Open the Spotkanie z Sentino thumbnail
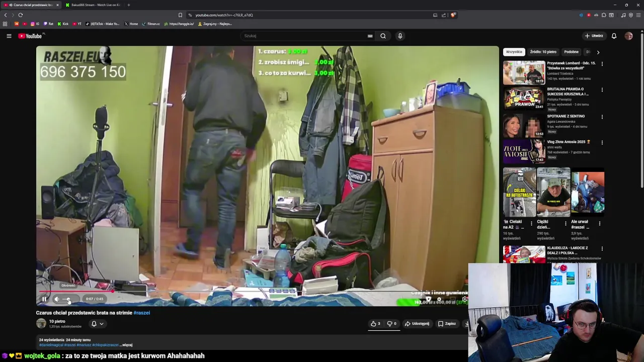The height and width of the screenshot is (362, 644). pyautogui.click(x=524, y=125)
